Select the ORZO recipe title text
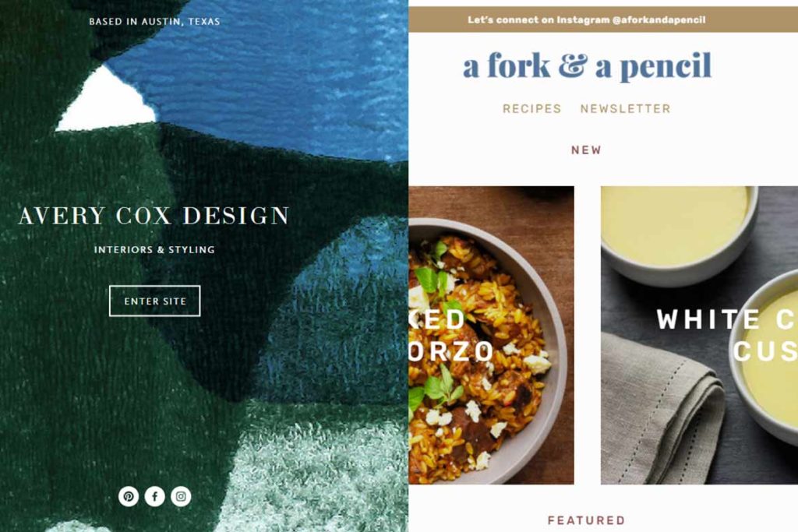Image resolution: width=798 pixels, height=532 pixels. 451,351
